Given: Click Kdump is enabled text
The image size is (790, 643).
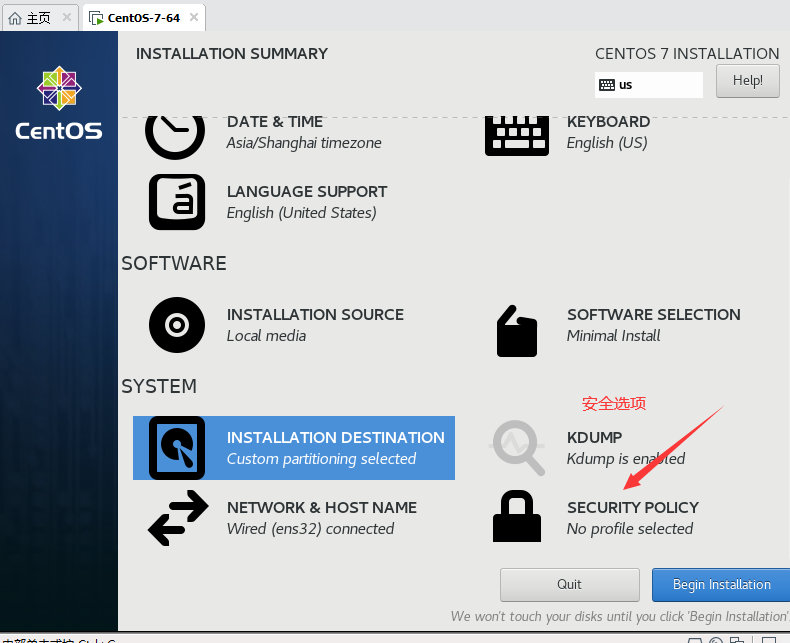Looking at the screenshot, I should pyautogui.click(x=625, y=459).
